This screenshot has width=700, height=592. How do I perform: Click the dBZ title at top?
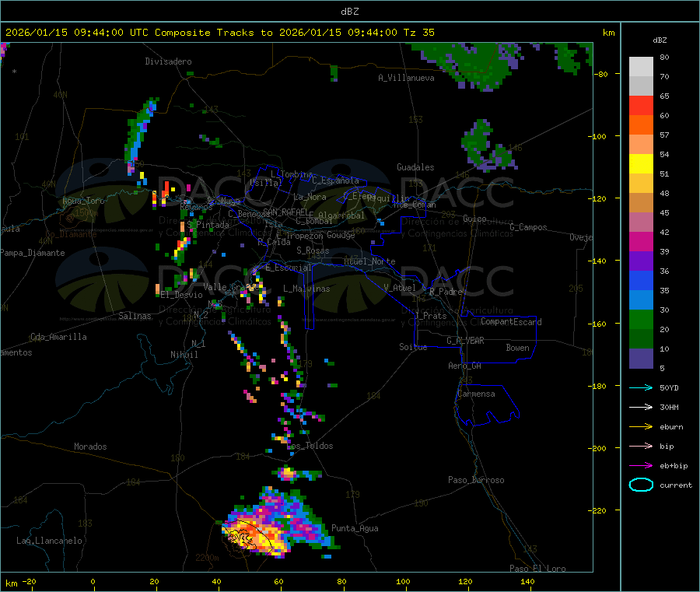(349, 12)
